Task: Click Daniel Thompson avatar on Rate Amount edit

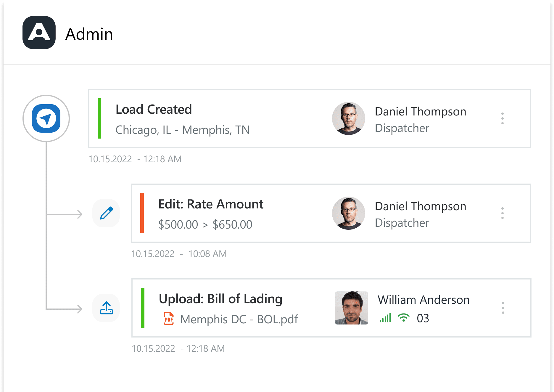Action: click(348, 213)
